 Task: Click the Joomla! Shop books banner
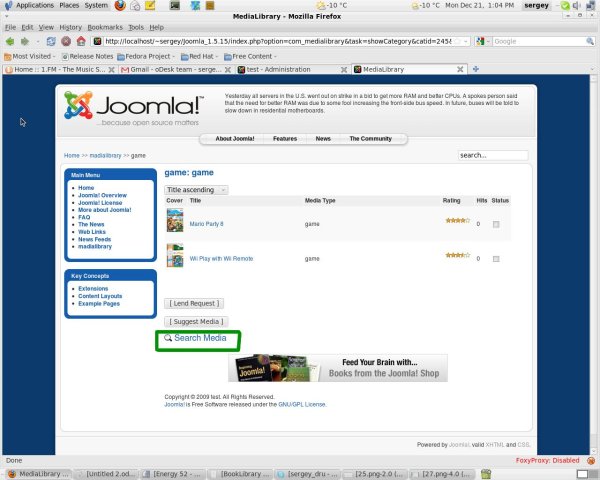coord(338,368)
